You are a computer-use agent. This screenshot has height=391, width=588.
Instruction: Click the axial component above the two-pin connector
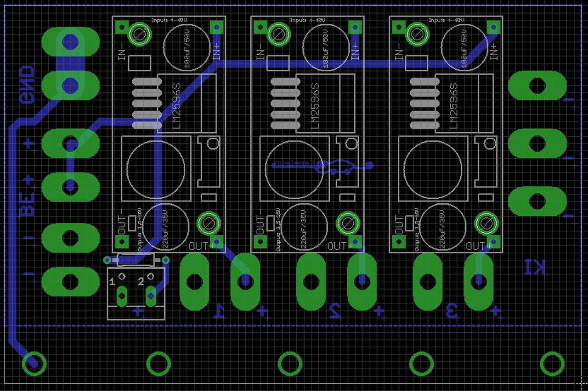136,261
